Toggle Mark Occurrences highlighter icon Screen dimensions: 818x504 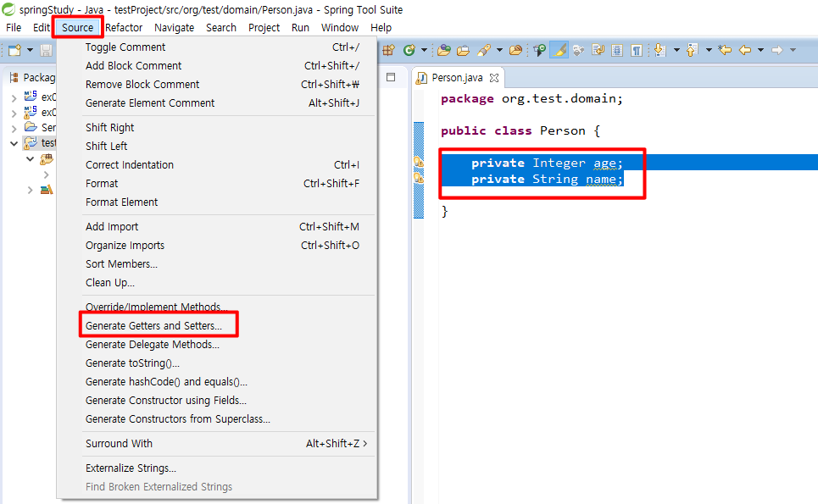click(559, 50)
